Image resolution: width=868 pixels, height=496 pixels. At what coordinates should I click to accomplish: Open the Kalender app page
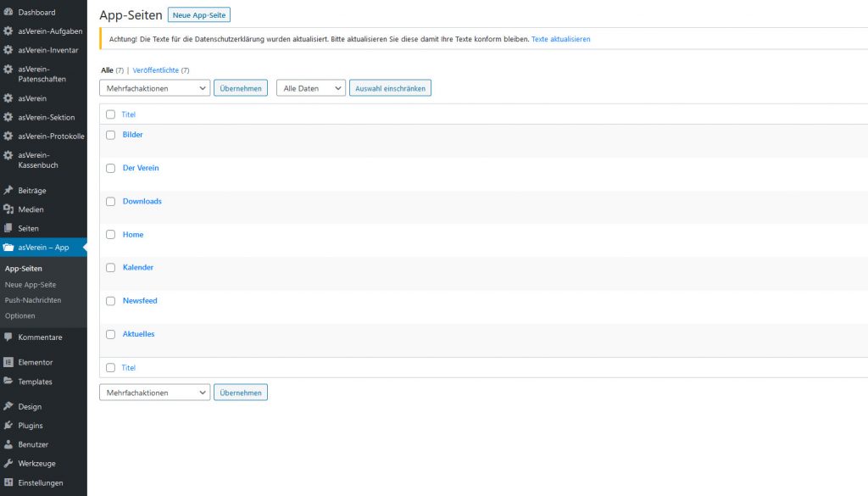coord(138,267)
